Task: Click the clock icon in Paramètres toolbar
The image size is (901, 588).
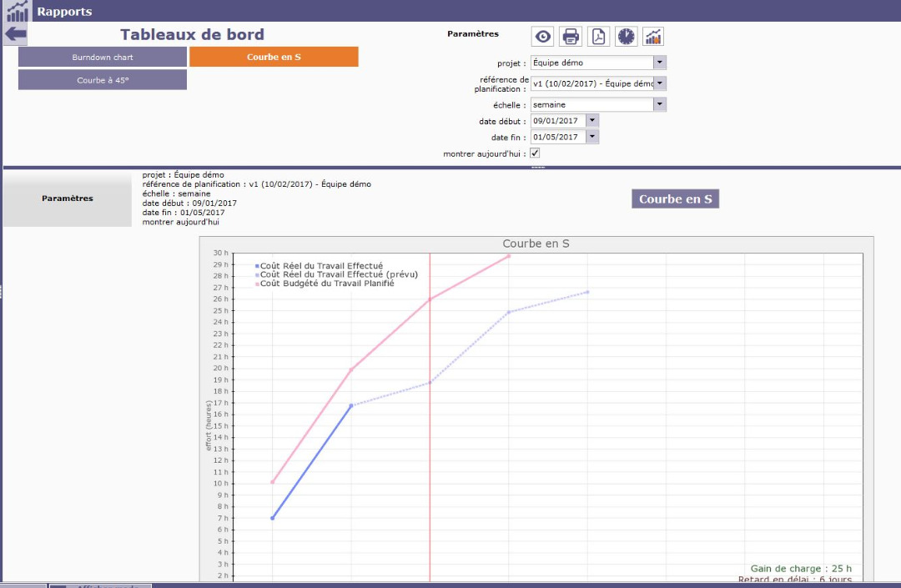Action: pos(626,37)
